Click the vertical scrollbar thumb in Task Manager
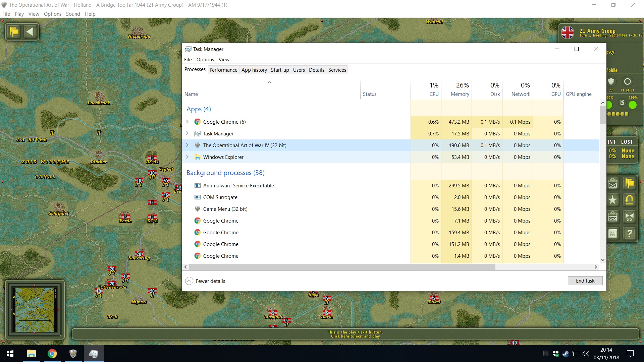 pyautogui.click(x=603, y=115)
